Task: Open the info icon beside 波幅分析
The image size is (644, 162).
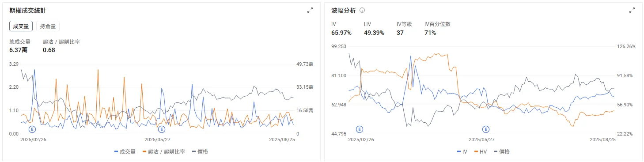Action: tap(362, 10)
